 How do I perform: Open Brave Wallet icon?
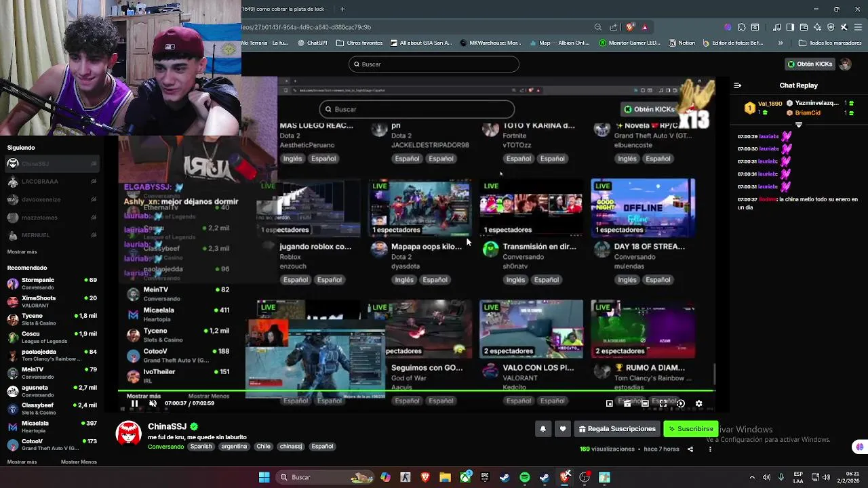[804, 27]
